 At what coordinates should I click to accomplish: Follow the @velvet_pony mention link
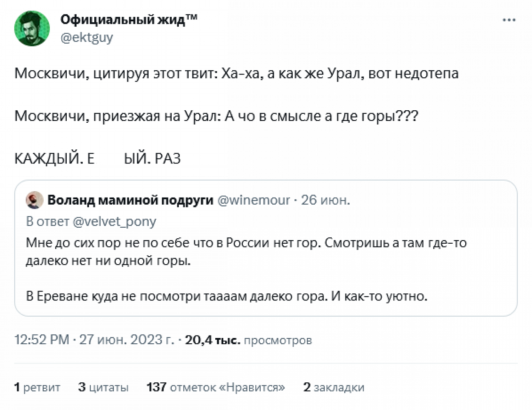pyautogui.click(x=114, y=221)
